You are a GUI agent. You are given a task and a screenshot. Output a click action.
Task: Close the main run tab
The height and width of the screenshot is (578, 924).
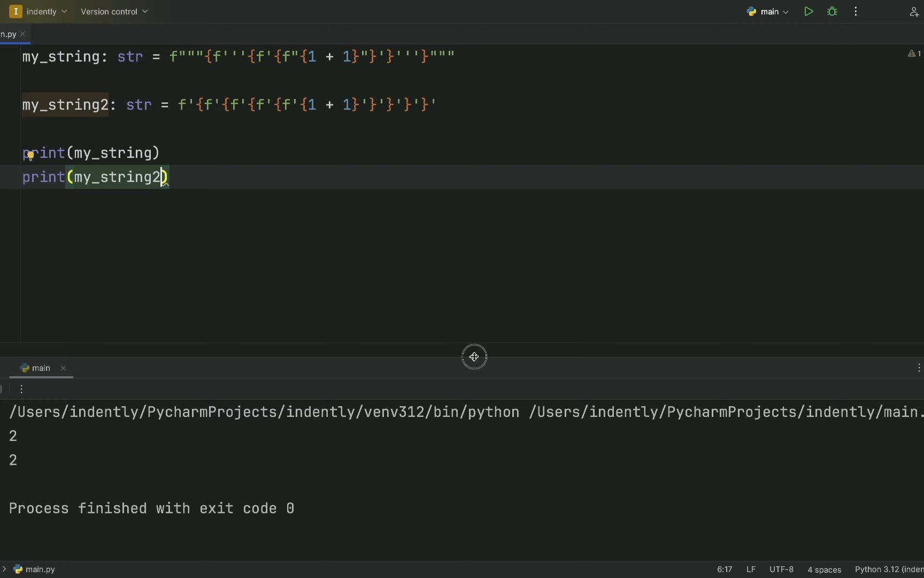tap(63, 368)
